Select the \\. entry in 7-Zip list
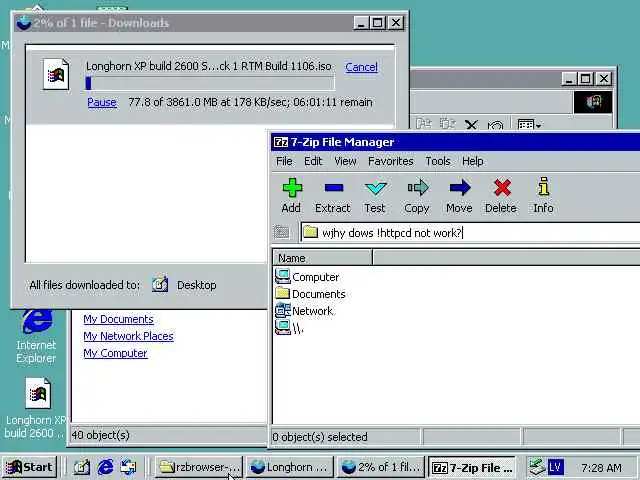The width and height of the screenshot is (640, 480). click(289, 328)
